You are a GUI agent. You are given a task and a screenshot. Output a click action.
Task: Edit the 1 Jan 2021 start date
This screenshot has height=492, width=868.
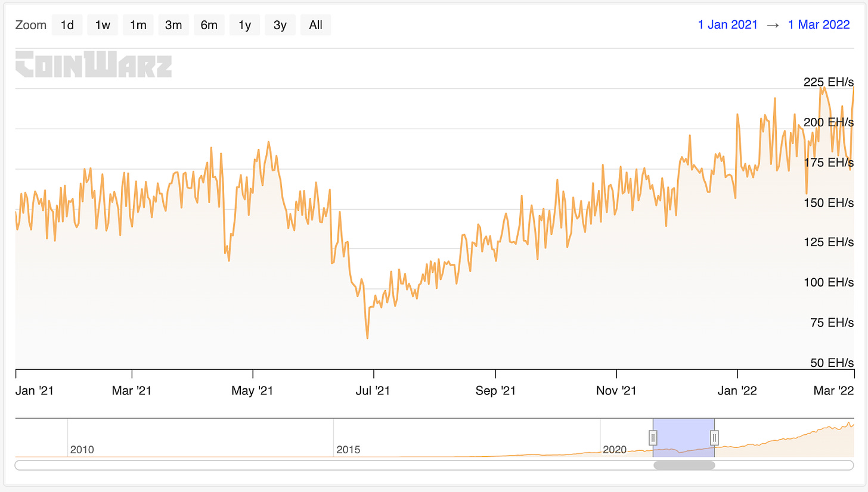pyautogui.click(x=728, y=25)
